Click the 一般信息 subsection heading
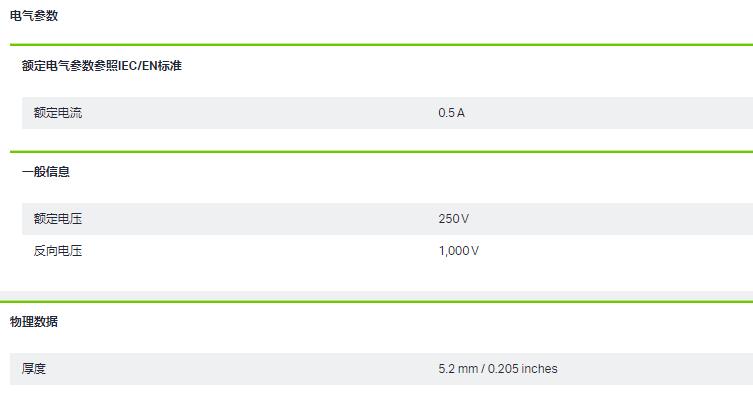This screenshot has width=753, height=396. pyautogui.click(x=46, y=172)
